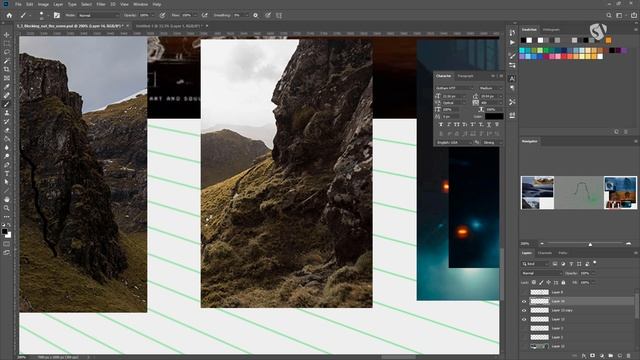
Task: Select the Brush tool in the left toolbar
Action: 7,104
